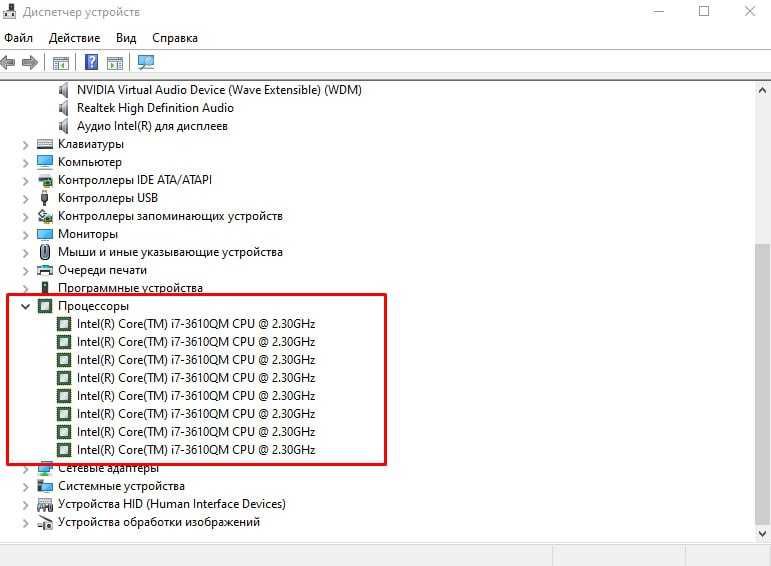Scan for hardware changes monitor icon
Viewport: 771px width, 566px height.
pos(146,62)
